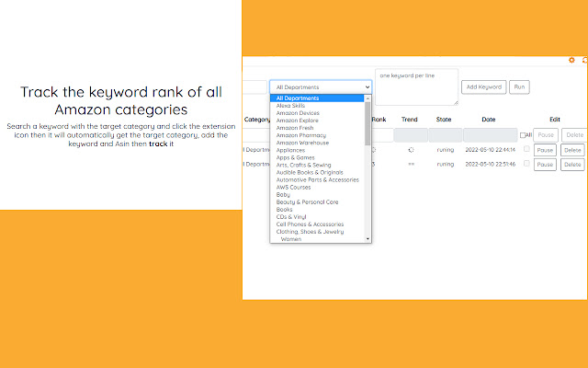Select Apps & Games department
The image size is (588, 368).
pyautogui.click(x=296, y=157)
